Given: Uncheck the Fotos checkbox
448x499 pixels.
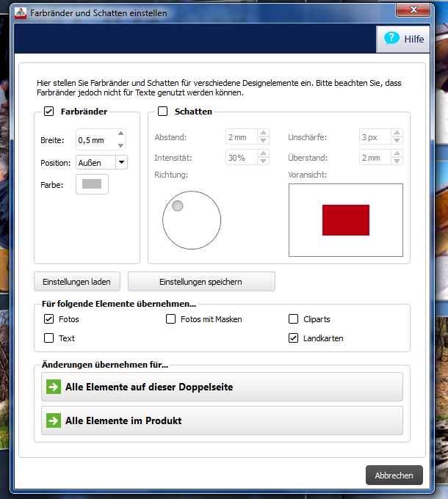Looking at the screenshot, I should tap(49, 319).
